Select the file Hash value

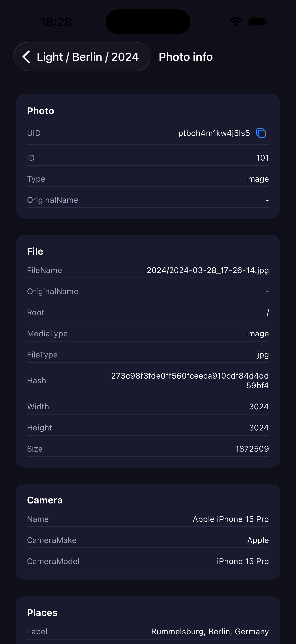point(190,381)
